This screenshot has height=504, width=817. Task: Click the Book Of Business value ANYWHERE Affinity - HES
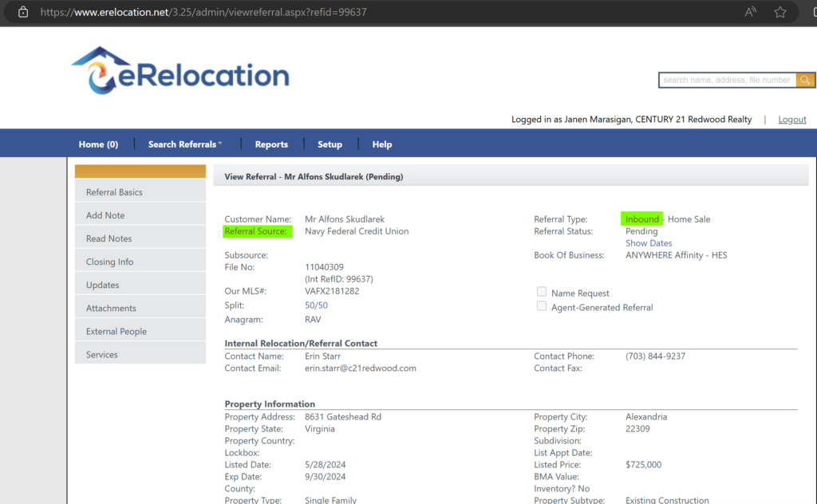point(677,255)
